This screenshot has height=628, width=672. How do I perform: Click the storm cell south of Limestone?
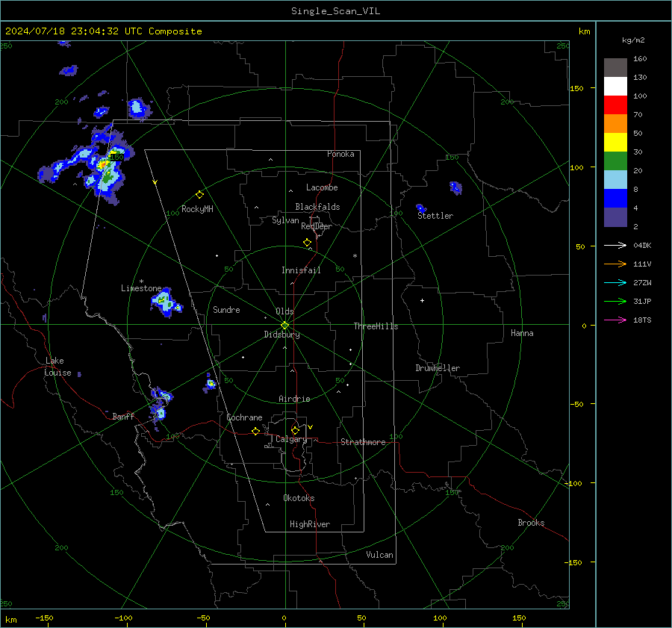[x=167, y=302]
